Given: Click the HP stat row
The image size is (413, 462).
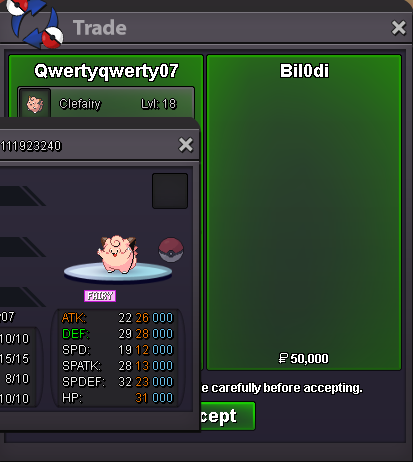Looking at the screenshot, I should (x=117, y=398).
